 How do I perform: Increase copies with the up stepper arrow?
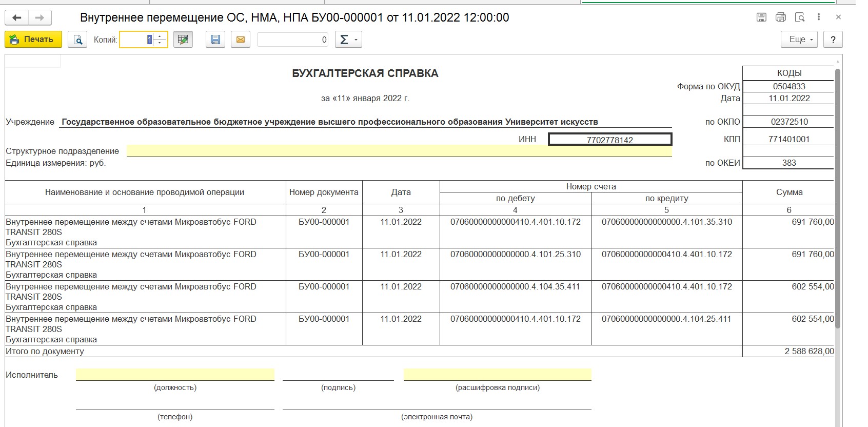[x=160, y=36]
